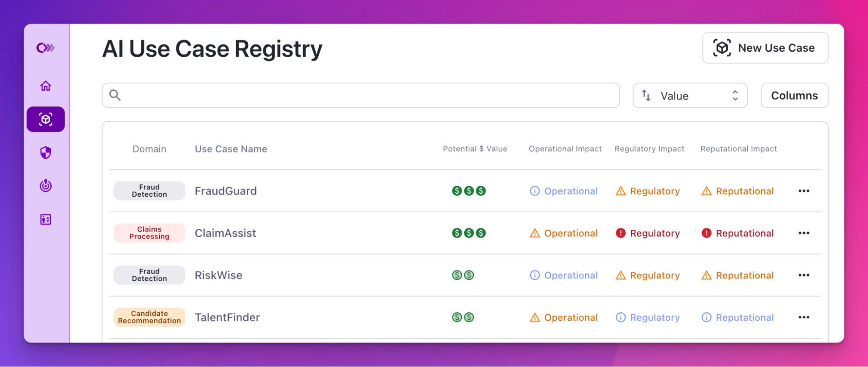This screenshot has height=367, width=868.
Task: Click the logo at top of sidebar
Action: [46, 48]
